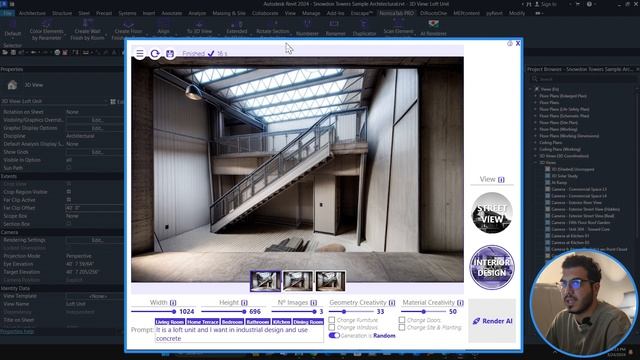Screen dimensions: 640x360
Task: Open the Massing & Site ribbon tab
Action: click(229, 13)
